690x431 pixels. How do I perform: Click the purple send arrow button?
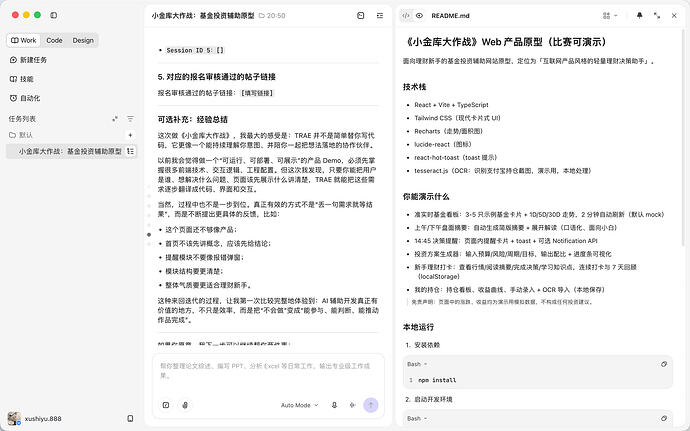[x=371, y=405]
